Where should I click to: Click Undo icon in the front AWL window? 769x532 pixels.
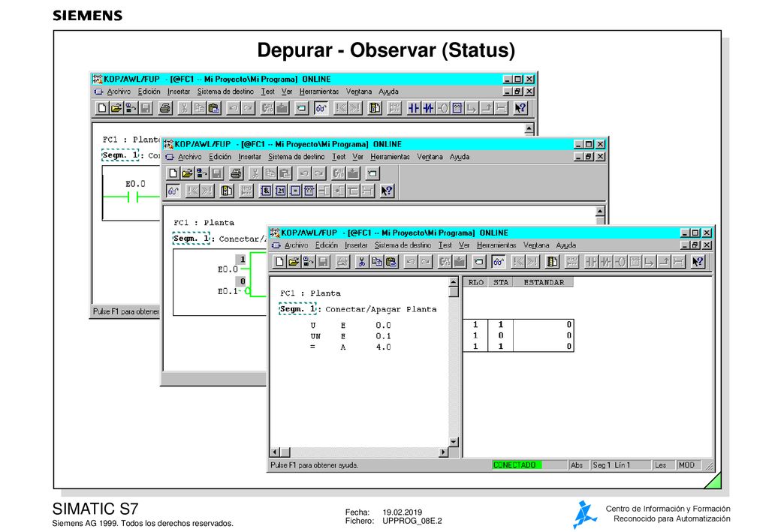coord(411,262)
